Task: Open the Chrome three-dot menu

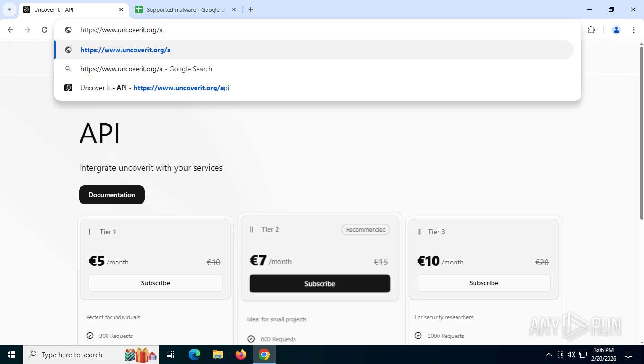Action: (634, 30)
